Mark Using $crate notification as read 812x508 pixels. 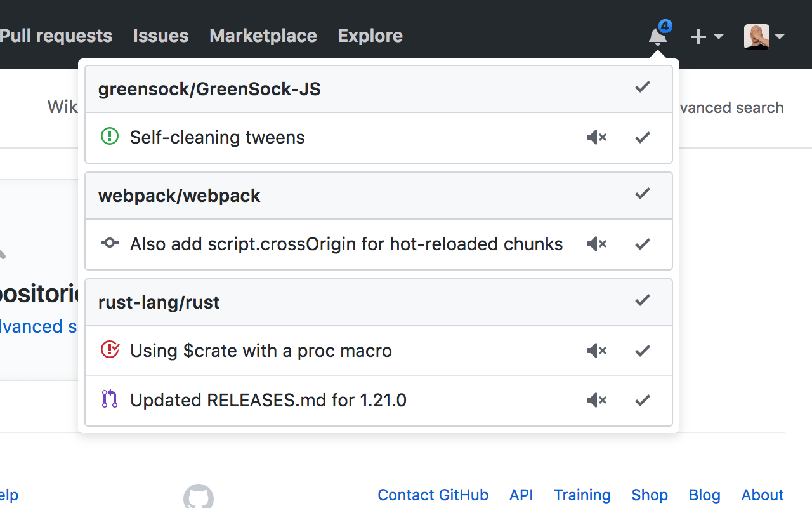tap(643, 351)
